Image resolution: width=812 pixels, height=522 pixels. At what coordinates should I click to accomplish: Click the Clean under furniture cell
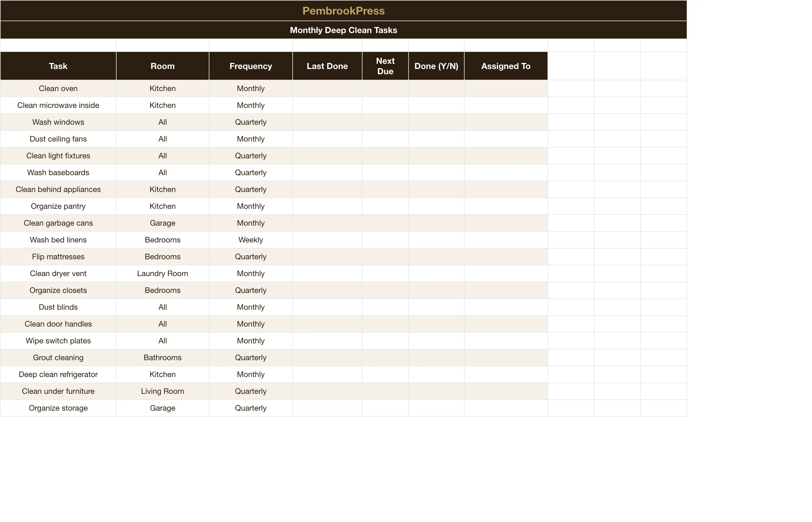58,391
